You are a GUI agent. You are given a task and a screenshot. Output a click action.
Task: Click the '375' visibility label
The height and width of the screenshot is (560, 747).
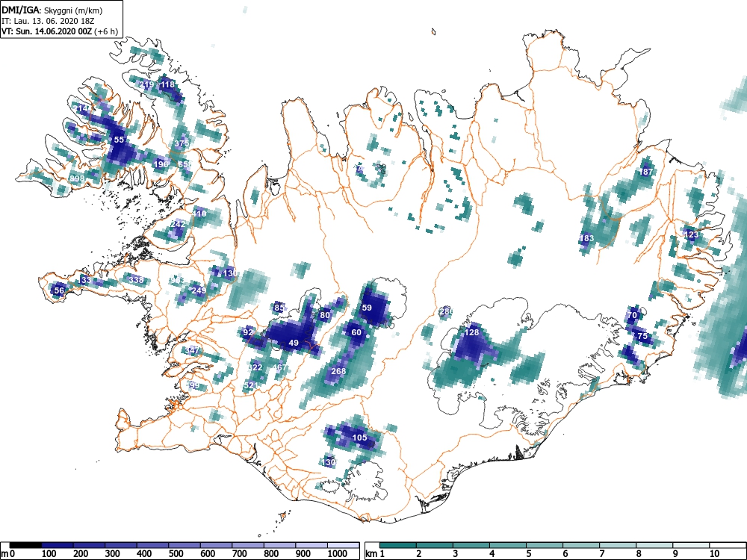182,143
